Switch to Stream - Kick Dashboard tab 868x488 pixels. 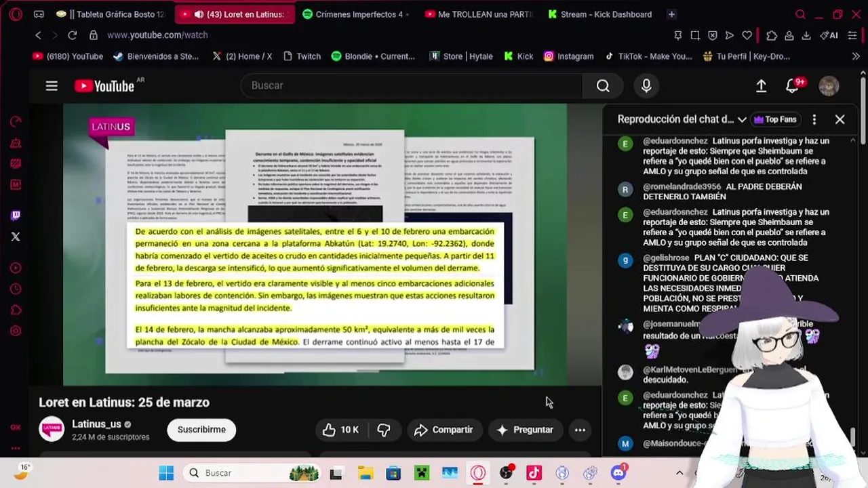tap(599, 14)
